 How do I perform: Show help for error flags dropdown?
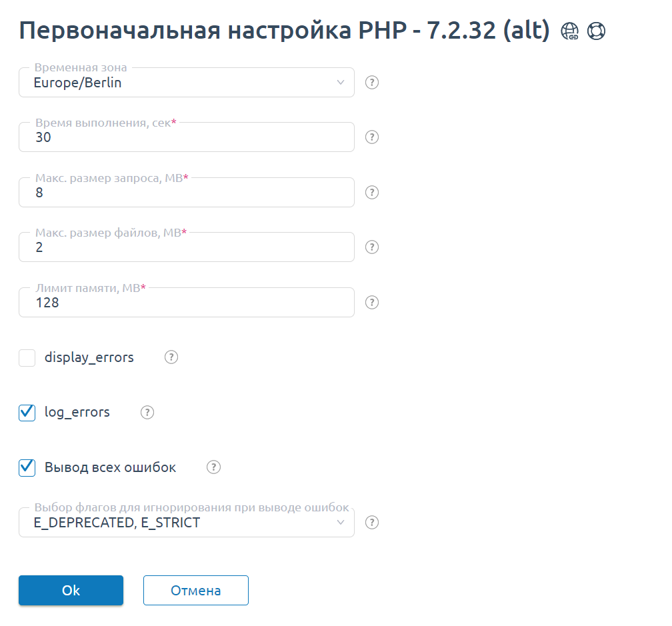click(x=373, y=522)
